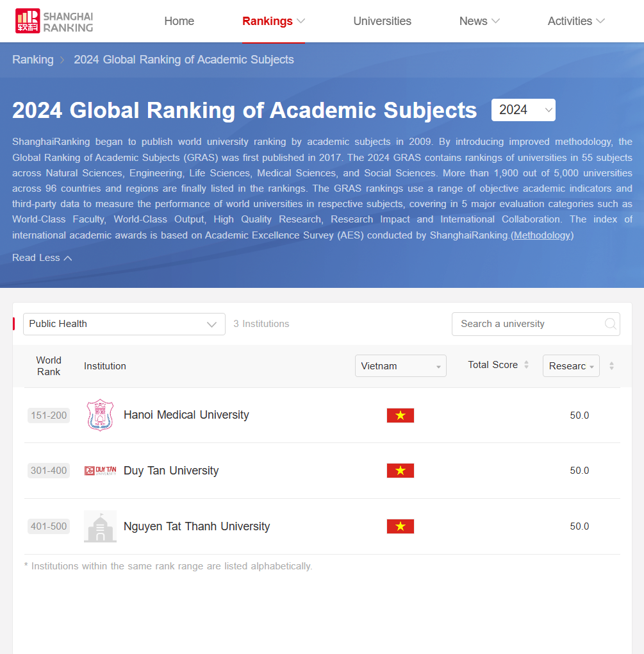Open Hanoi Medical University
644x654 pixels.
pos(186,415)
